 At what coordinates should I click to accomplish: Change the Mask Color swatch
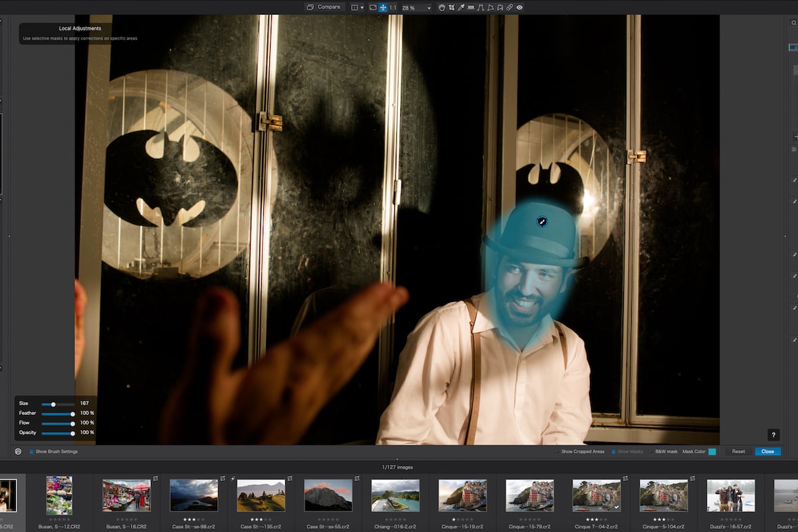tap(712, 452)
